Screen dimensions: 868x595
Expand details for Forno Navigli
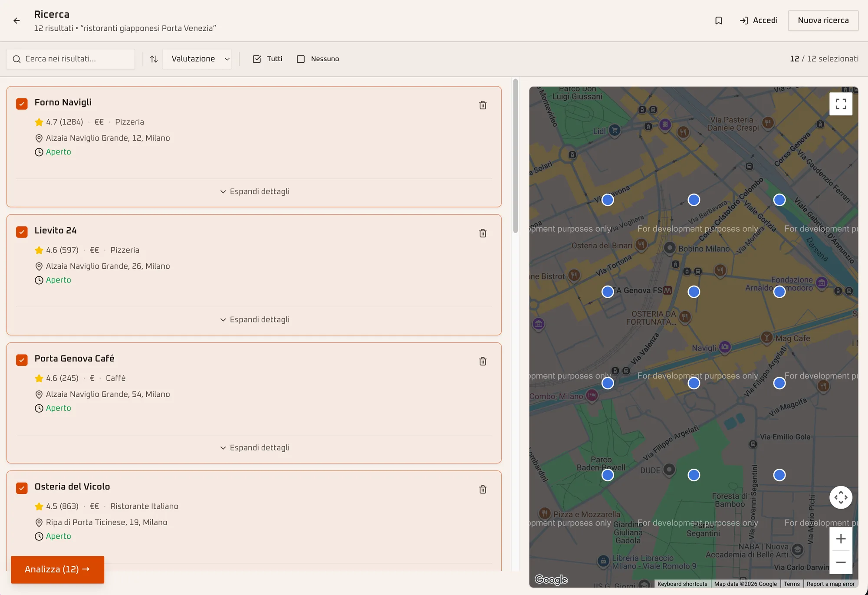[x=254, y=191]
